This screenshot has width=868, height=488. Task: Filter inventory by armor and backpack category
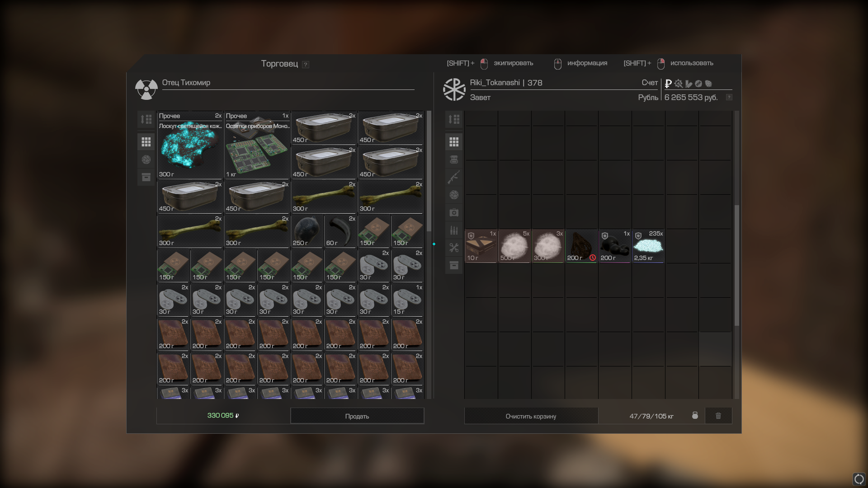(454, 160)
